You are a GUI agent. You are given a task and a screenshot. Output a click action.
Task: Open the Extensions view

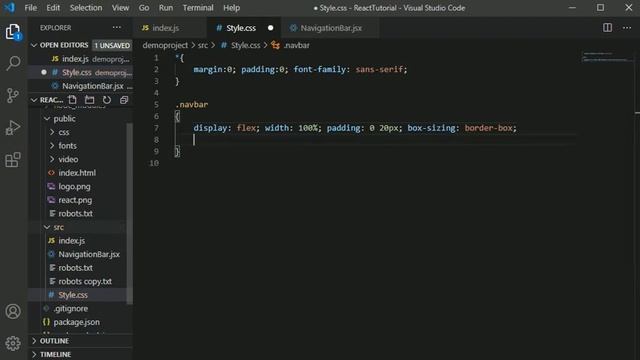[13, 160]
